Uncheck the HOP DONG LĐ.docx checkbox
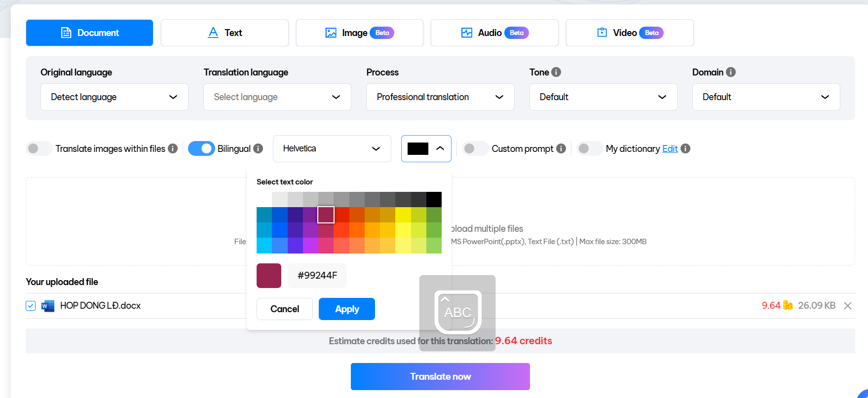Viewport: 868px width, 398px height. 31,306
